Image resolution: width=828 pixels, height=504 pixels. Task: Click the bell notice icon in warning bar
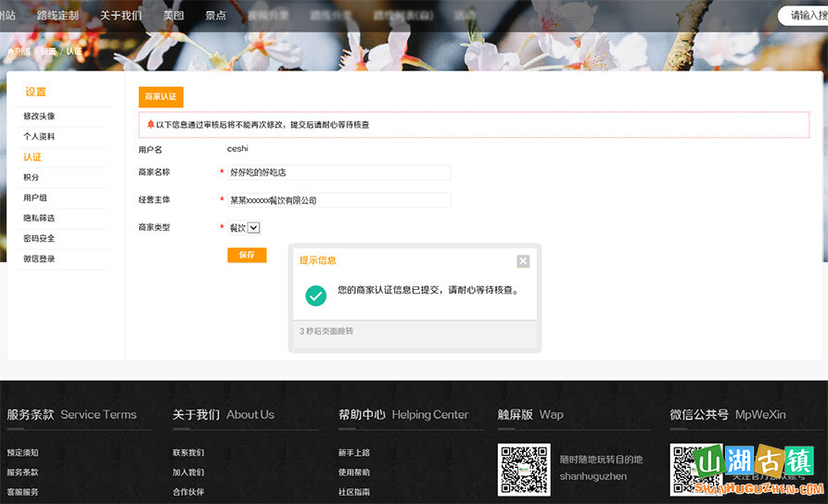point(150,124)
